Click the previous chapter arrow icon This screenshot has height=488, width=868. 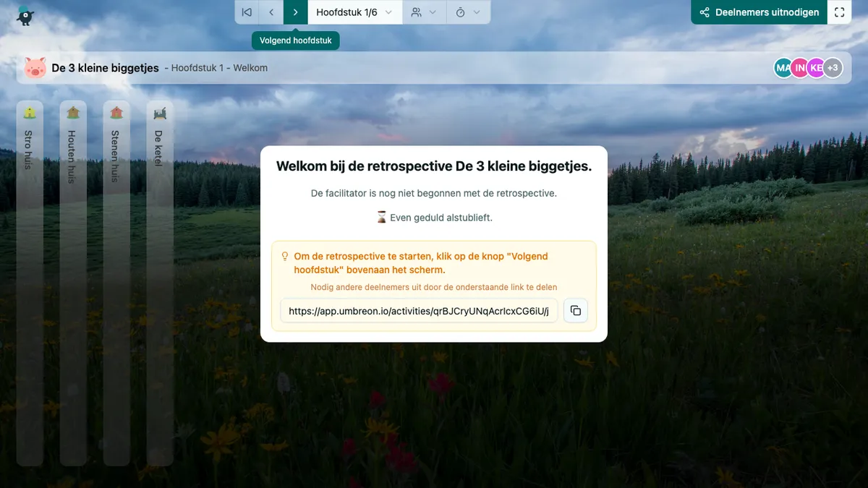pyautogui.click(x=271, y=12)
